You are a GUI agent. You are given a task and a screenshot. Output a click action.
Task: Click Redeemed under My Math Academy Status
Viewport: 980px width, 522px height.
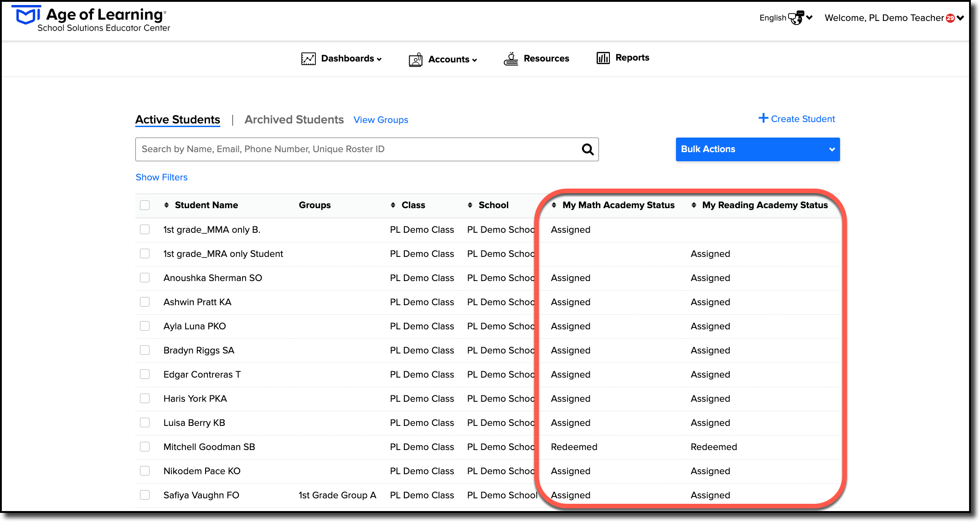[x=574, y=447]
